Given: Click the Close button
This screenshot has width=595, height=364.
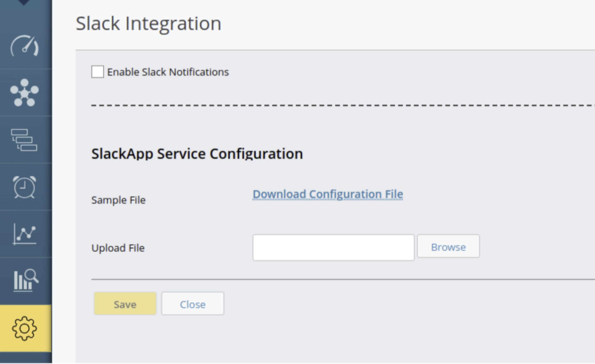Looking at the screenshot, I should [193, 304].
